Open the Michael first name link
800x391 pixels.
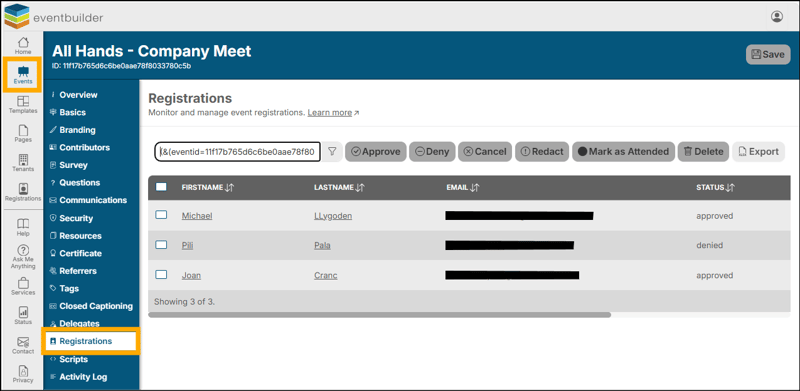(197, 216)
